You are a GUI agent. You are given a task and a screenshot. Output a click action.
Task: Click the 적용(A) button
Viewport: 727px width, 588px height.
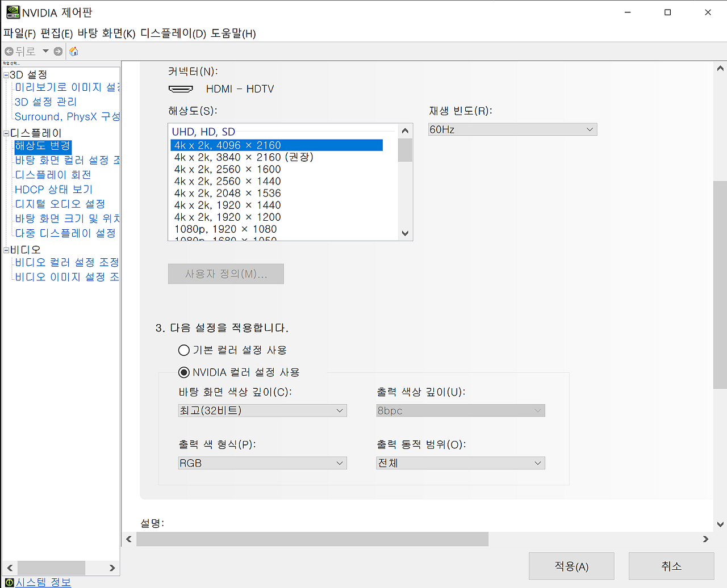point(571,566)
